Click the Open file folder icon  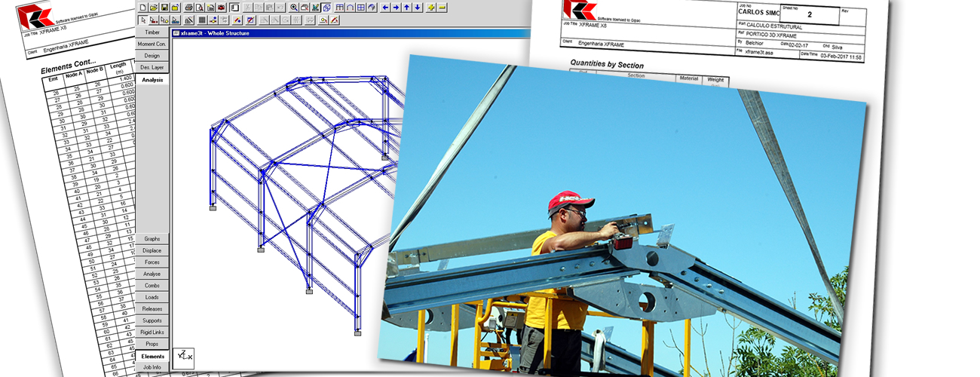(x=154, y=8)
